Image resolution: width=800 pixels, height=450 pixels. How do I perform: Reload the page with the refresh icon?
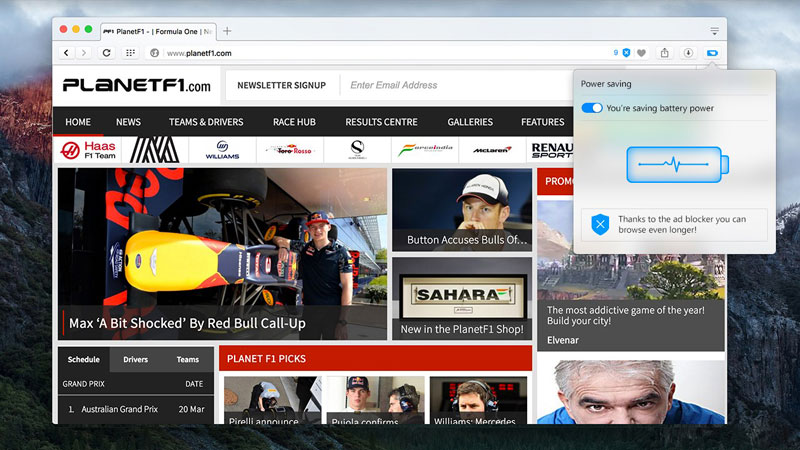107,53
